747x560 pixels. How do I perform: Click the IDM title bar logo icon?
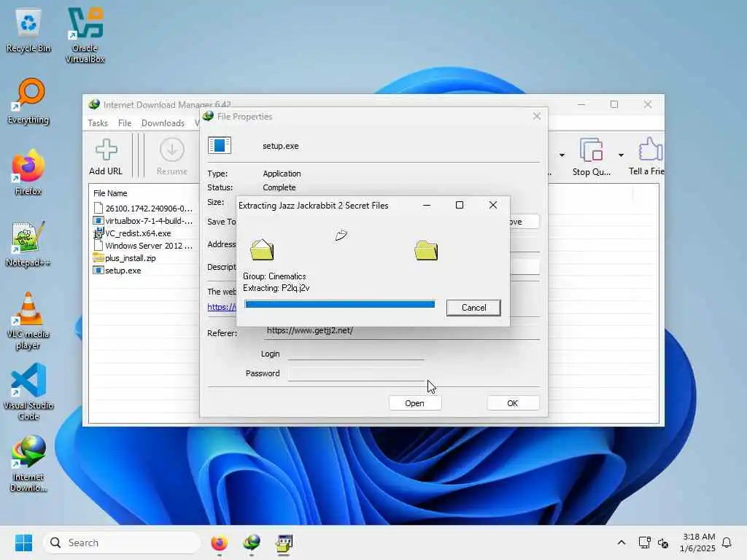[x=94, y=104]
